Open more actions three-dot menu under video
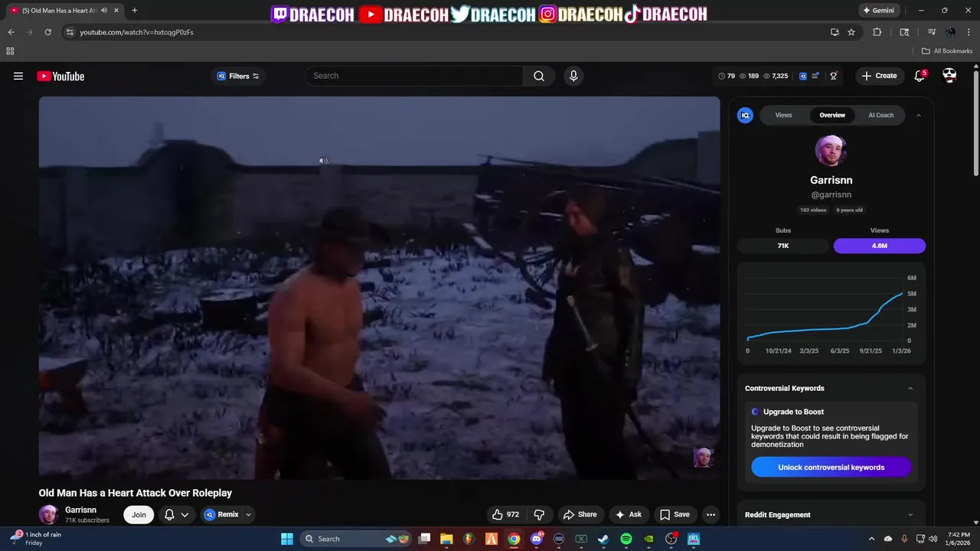 pyautogui.click(x=711, y=514)
